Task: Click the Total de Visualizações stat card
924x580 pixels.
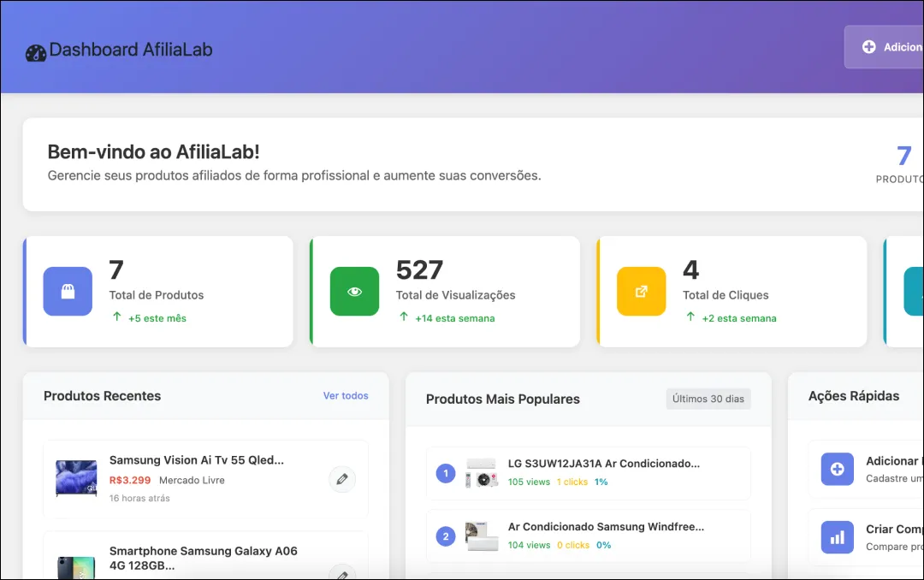Action: [x=444, y=292]
